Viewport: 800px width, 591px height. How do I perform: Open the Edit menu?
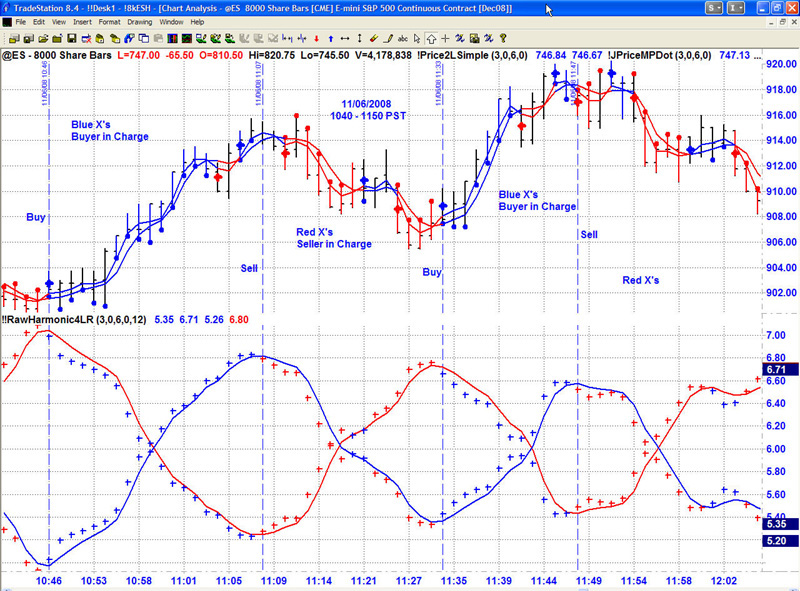click(x=39, y=22)
